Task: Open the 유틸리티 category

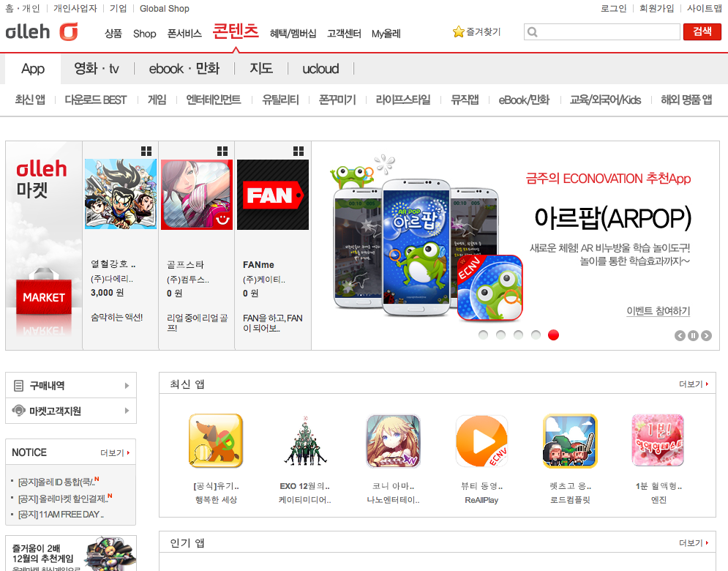Action: pos(280,100)
